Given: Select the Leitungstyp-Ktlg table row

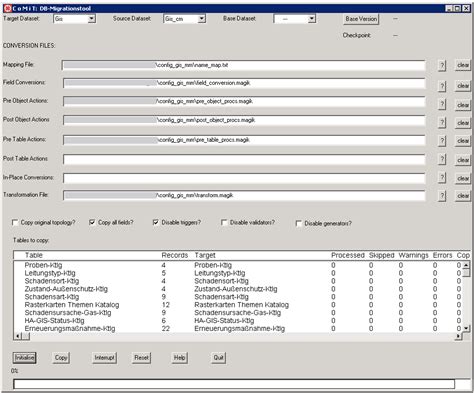Looking at the screenshot, I should (x=237, y=273).
